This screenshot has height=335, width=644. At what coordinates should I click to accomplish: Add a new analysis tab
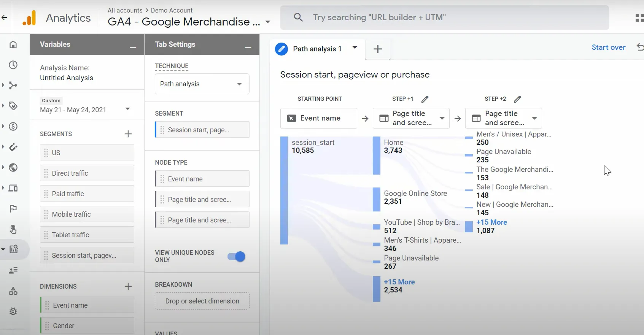(378, 49)
